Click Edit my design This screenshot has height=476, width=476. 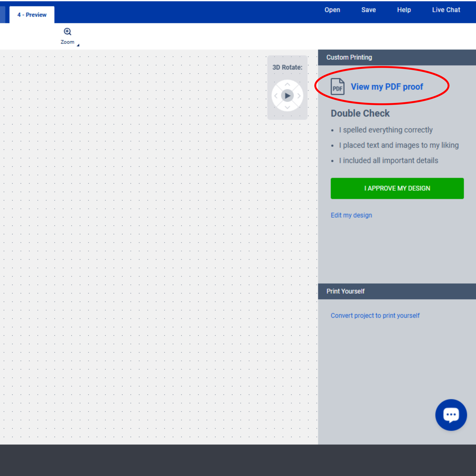(351, 215)
